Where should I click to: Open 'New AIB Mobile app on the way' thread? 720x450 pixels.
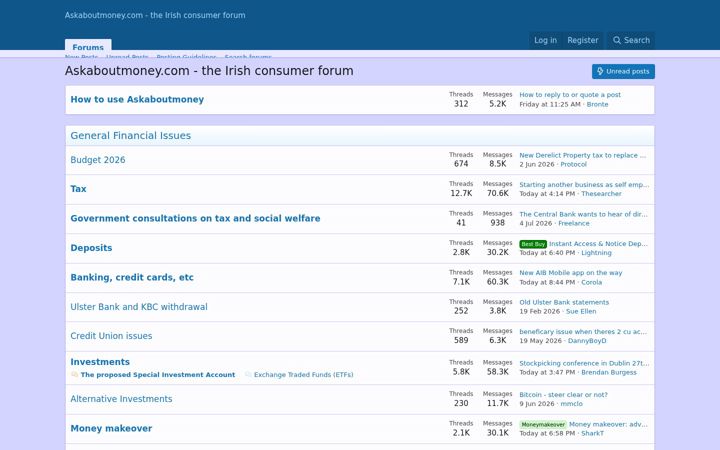[570, 273]
